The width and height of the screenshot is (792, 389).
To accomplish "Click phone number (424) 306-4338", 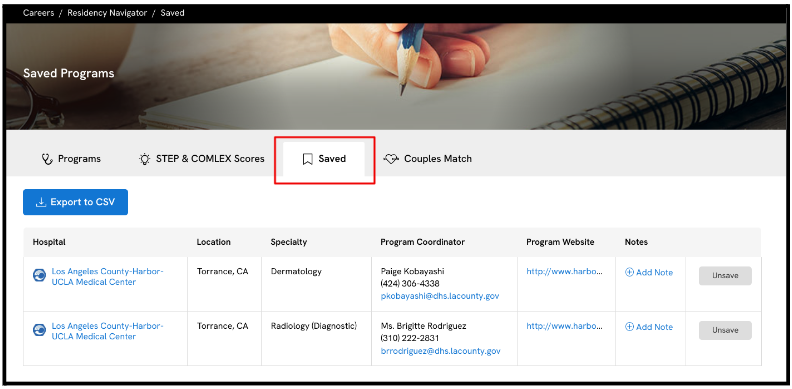I will pyautogui.click(x=410, y=283).
